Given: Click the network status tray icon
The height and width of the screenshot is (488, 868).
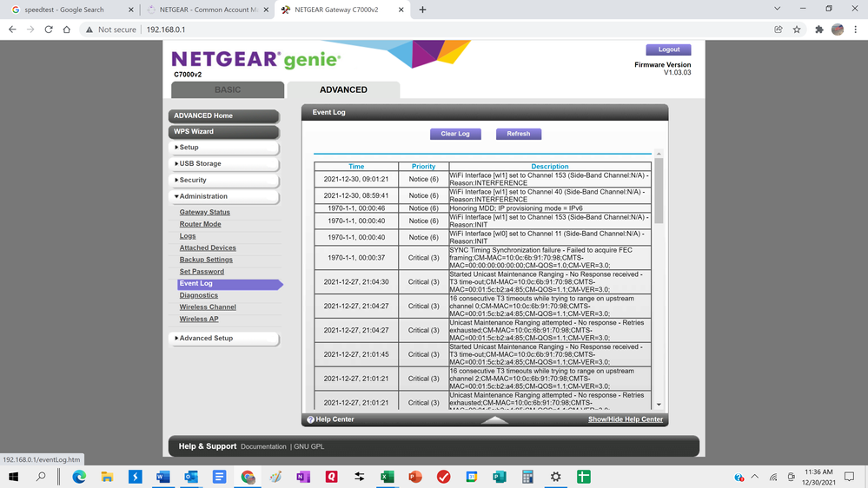Looking at the screenshot, I should click(773, 477).
